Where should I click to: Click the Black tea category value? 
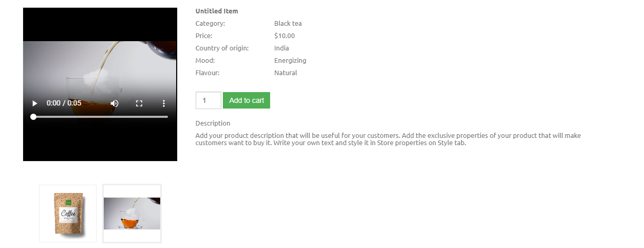[x=288, y=24]
